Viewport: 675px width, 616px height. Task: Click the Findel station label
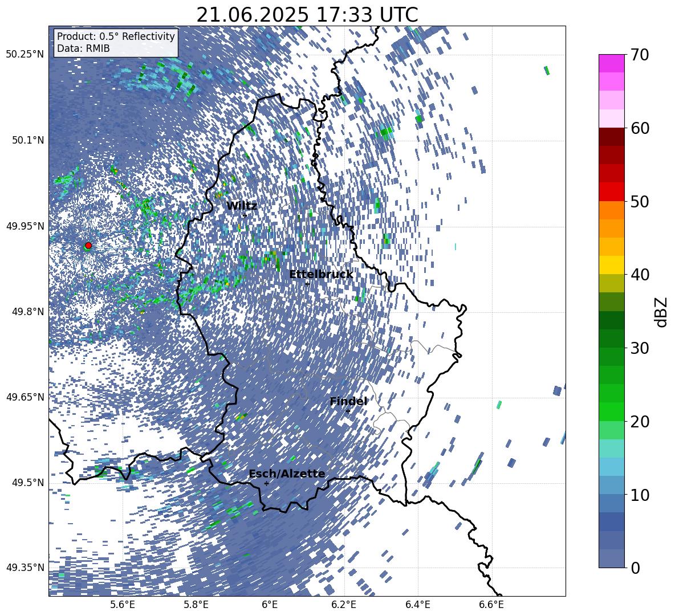point(348,401)
